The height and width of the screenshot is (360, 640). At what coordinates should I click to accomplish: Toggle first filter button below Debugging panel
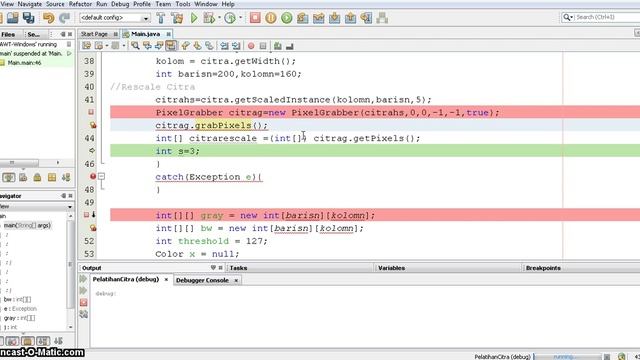point(9,177)
